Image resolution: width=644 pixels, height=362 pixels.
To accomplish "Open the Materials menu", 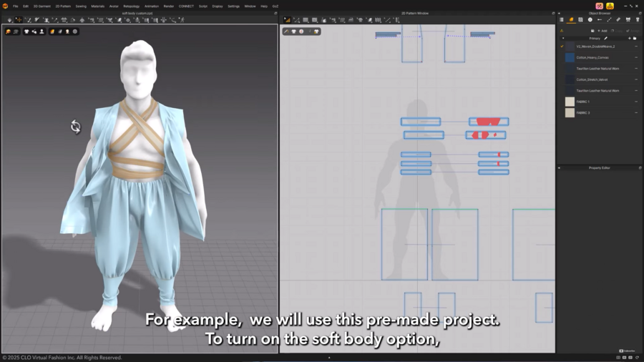I will [98, 6].
